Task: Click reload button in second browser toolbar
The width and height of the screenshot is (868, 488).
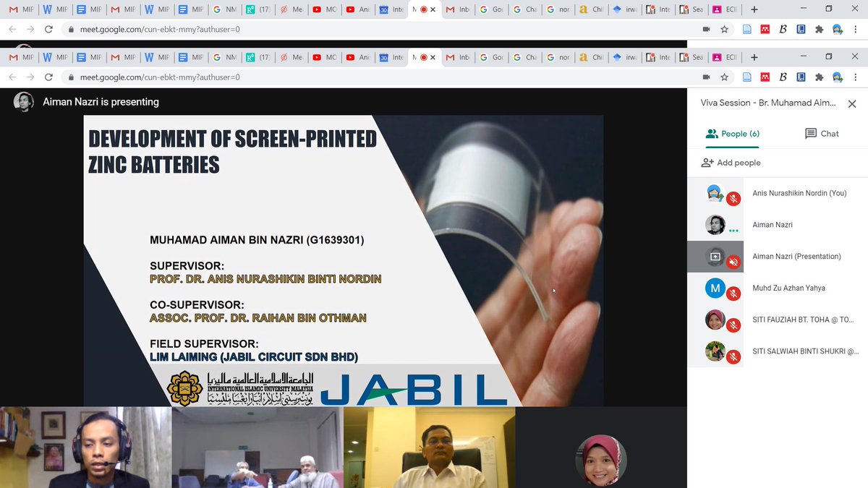Action: 48,77
